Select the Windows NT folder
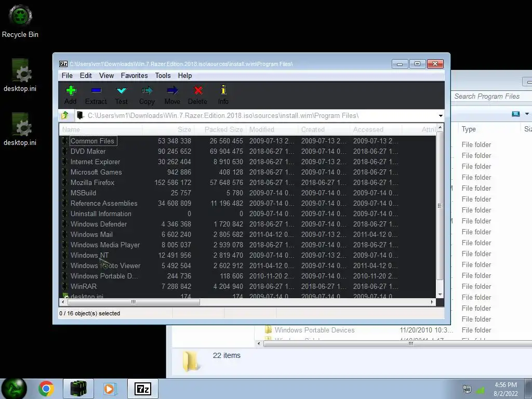 (248, 255)
